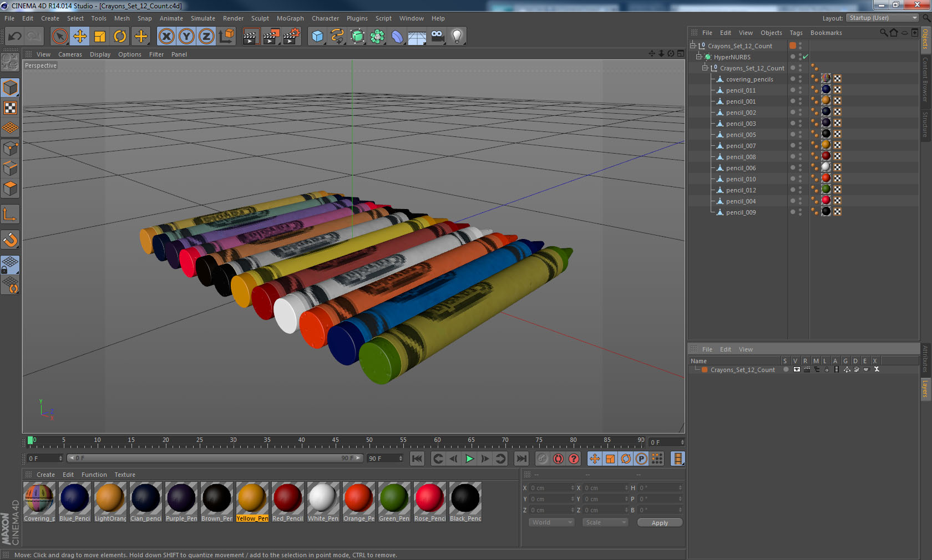
Task: Toggle HyperNURBS enable checkmark
Action: tap(806, 57)
